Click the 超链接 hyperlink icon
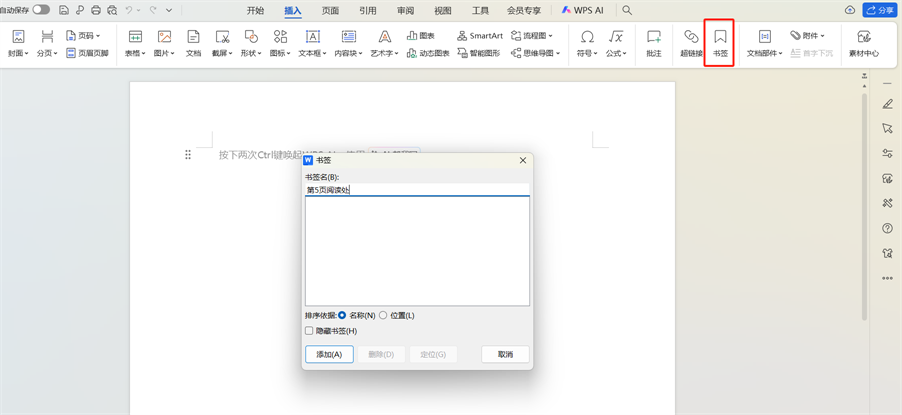 coord(691,42)
